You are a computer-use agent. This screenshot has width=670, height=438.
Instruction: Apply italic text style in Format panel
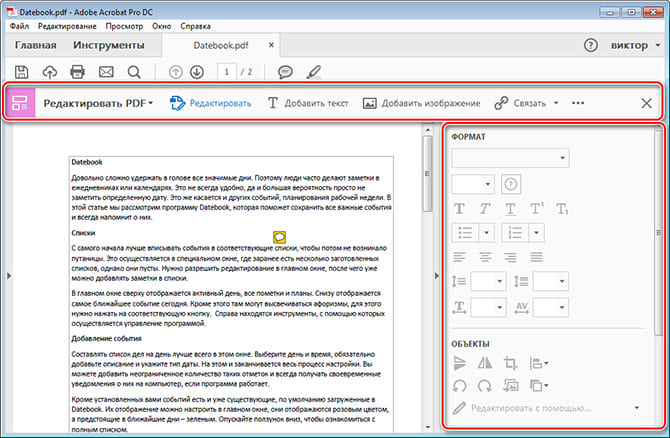tap(485, 209)
